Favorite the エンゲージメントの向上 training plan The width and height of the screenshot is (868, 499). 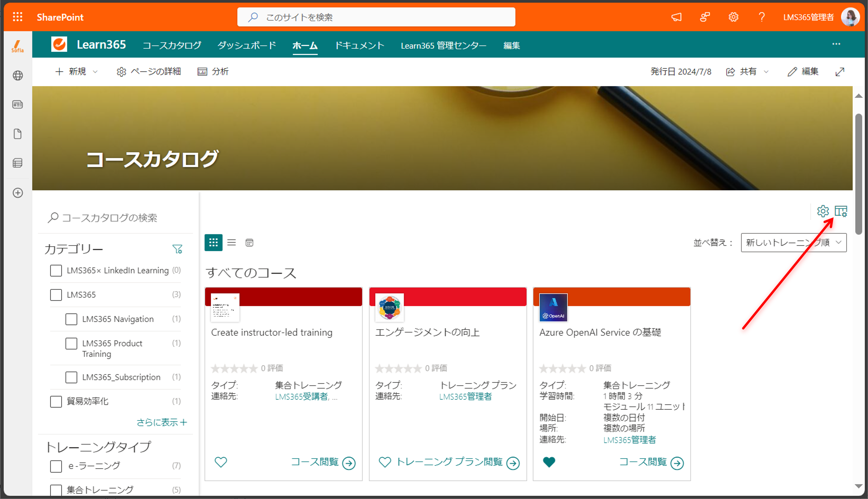click(385, 462)
